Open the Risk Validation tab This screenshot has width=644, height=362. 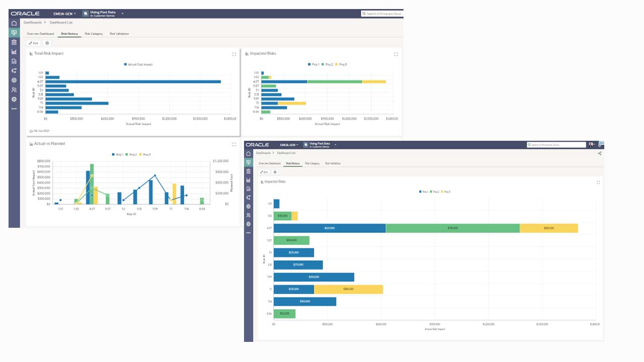(x=119, y=34)
